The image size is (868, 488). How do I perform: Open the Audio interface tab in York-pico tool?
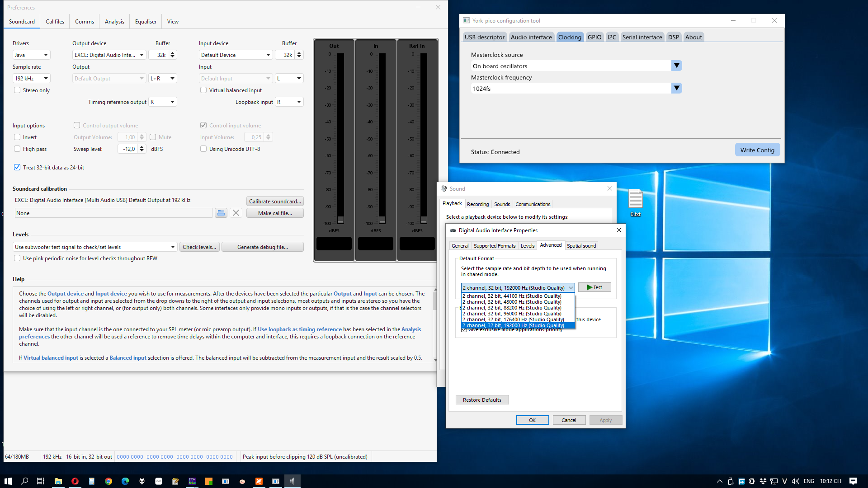click(x=531, y=37)
